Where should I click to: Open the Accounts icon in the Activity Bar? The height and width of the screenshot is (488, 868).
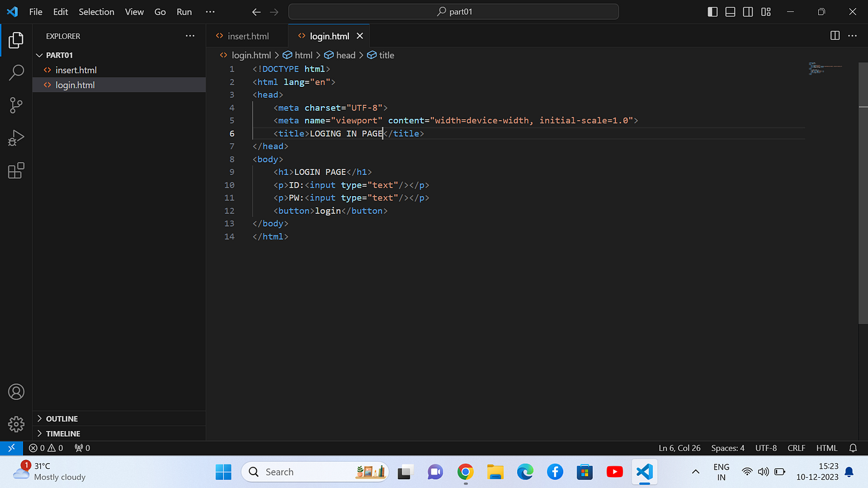click(16, 392)
